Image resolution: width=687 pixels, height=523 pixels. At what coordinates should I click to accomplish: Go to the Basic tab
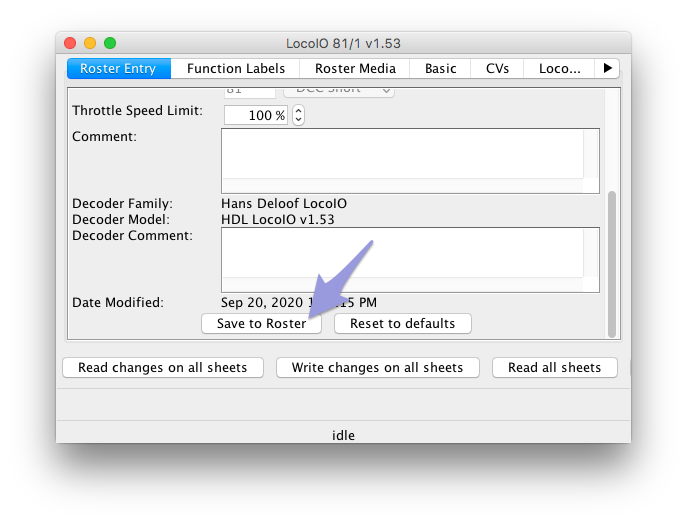click(440, 69)
